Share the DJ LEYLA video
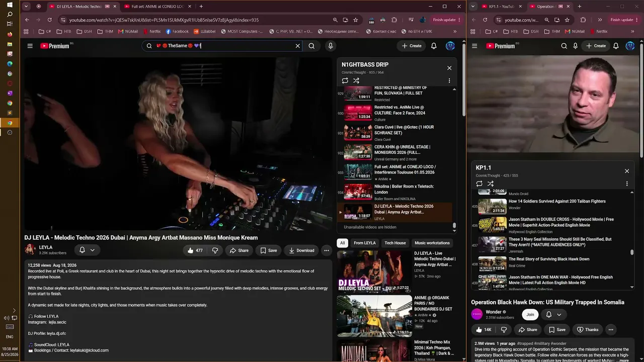 239,250
